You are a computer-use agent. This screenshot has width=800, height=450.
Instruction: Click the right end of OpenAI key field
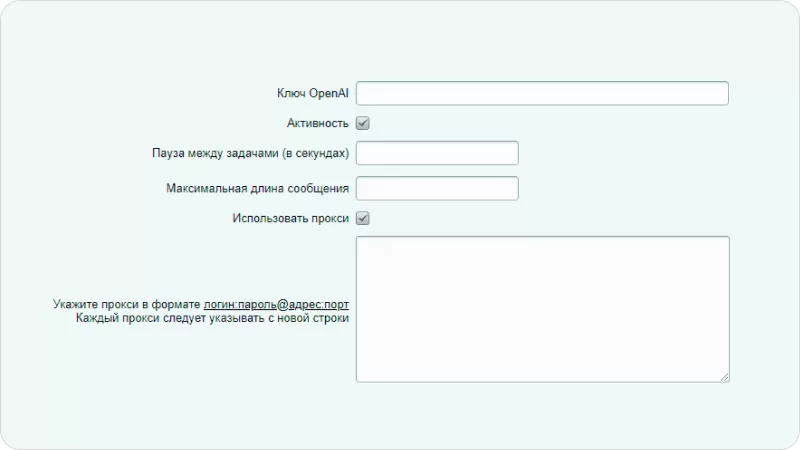pyautogui.click(x=715, y=93)
